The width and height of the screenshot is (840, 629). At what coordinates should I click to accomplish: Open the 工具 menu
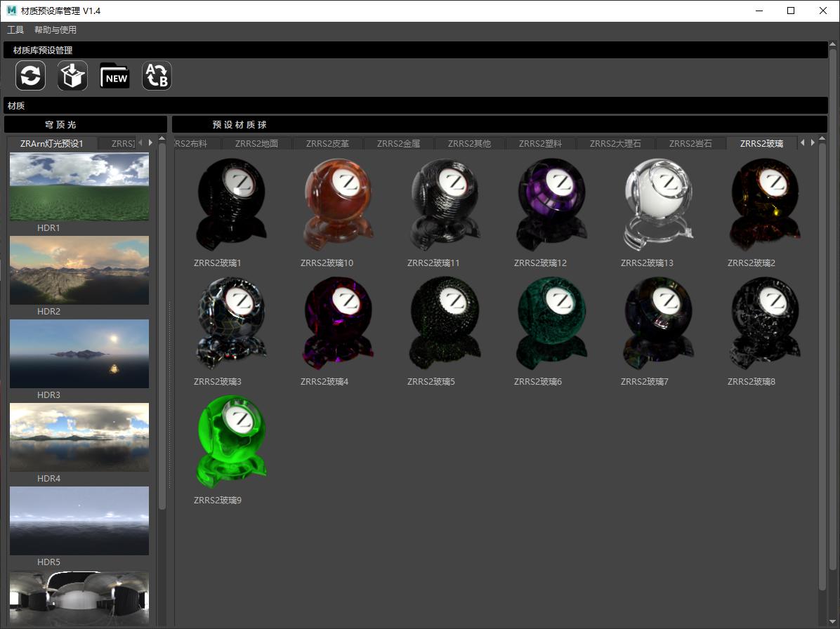coord(15,30)
